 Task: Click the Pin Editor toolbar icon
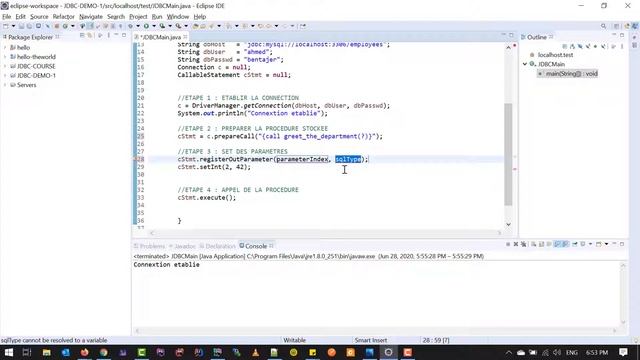[303, 26]
